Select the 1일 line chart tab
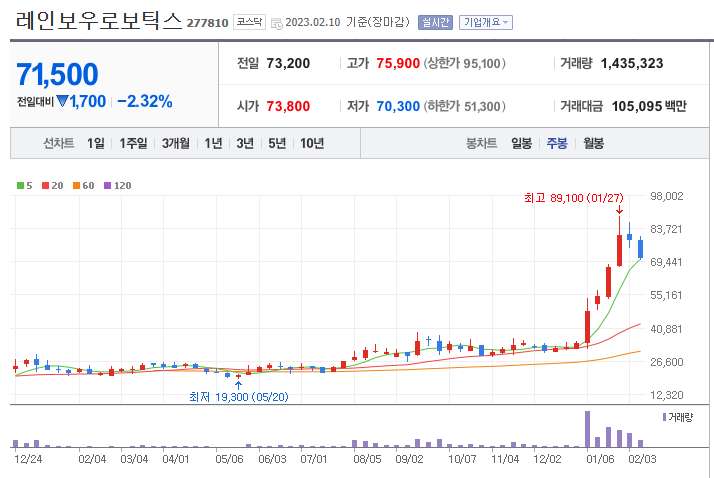The height and width of the screenshot is (478, 714). [96, 143]
